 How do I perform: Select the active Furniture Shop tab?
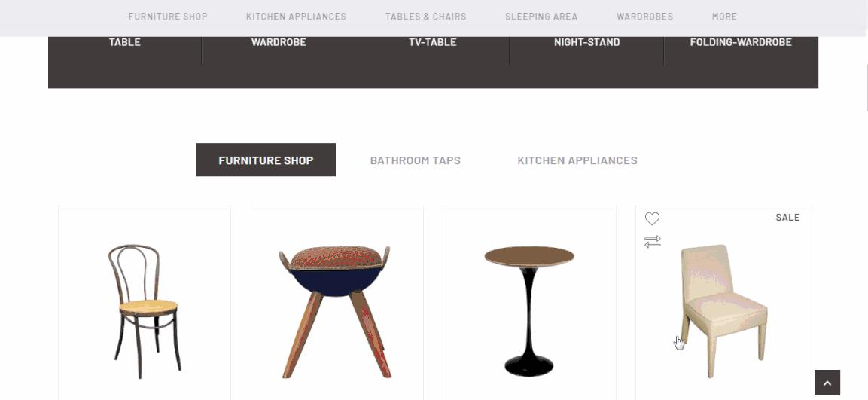point(266,160)
